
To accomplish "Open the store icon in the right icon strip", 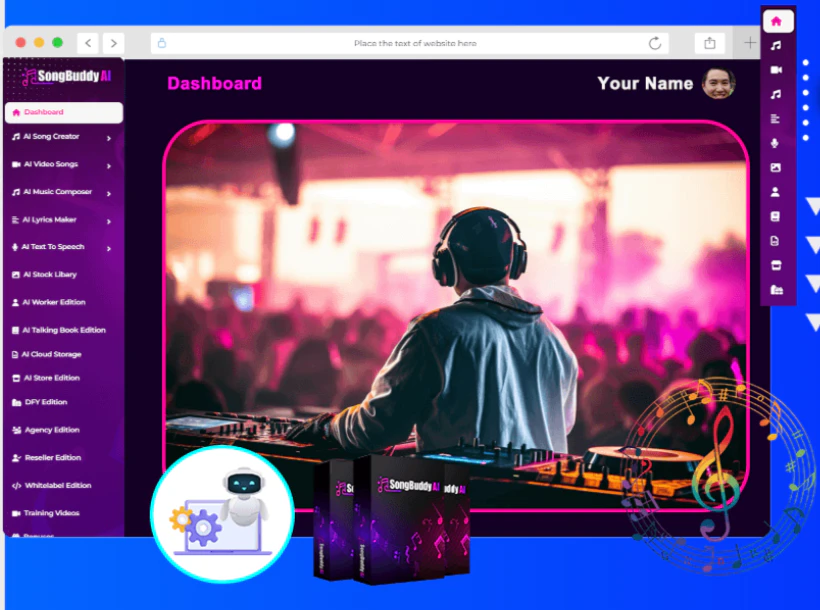I will pos(776,265).
